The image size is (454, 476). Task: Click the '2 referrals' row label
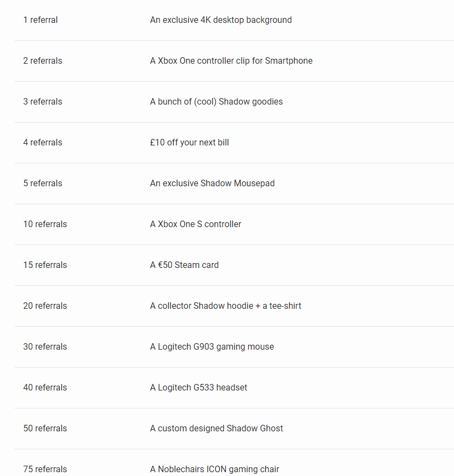pos(43,60)
